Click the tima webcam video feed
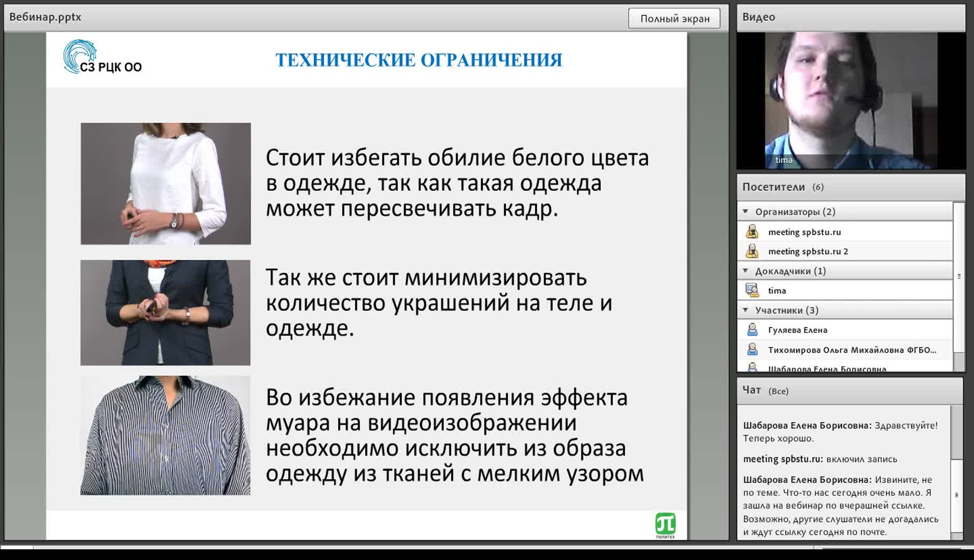Viewport: 974px width, 560px height. click(x=851, y=100)
